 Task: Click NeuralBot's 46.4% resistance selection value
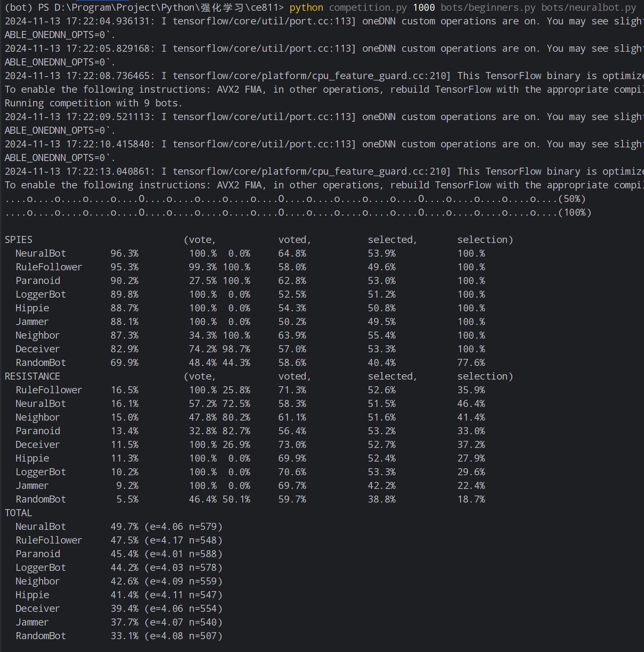[x=471, y=404]
